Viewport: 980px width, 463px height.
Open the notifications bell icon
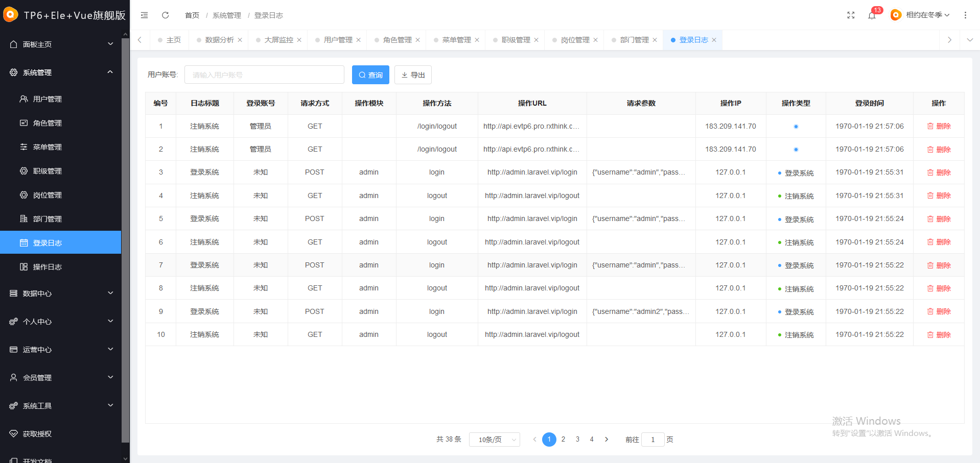(x=872, y=15)
